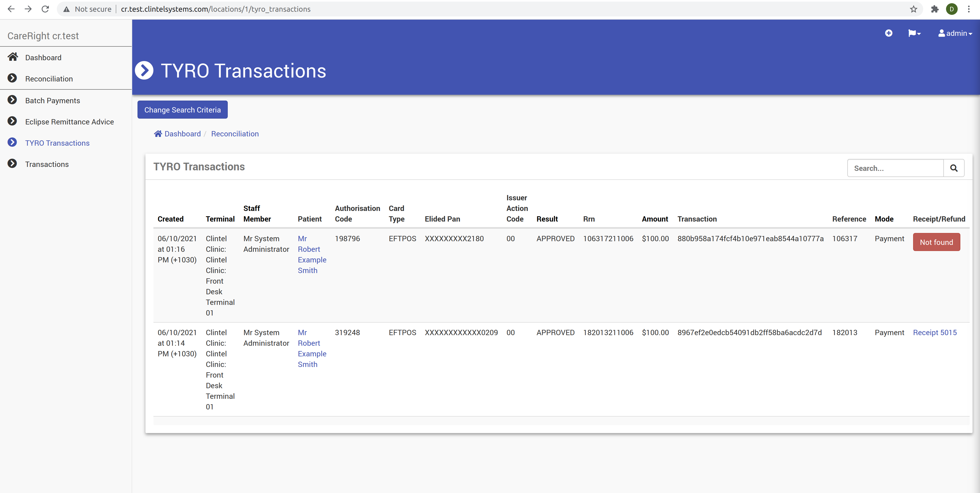
Task: Click the Eclipse Remittance Advice arrow icon
Action: (x=12, y=121)
